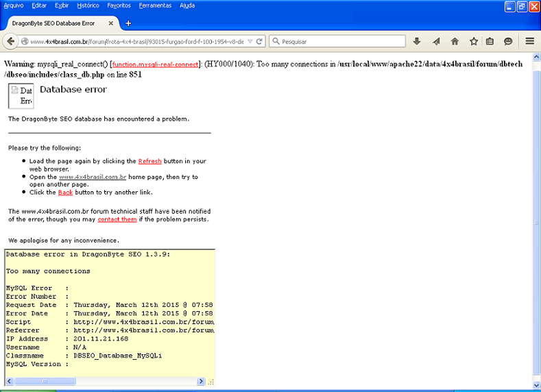Click the red Back link
541x392 pixels.
tap(65, 193)
